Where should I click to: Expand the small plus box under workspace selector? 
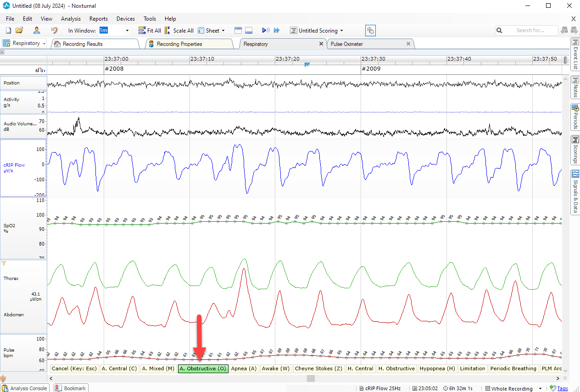click(2, 52)
